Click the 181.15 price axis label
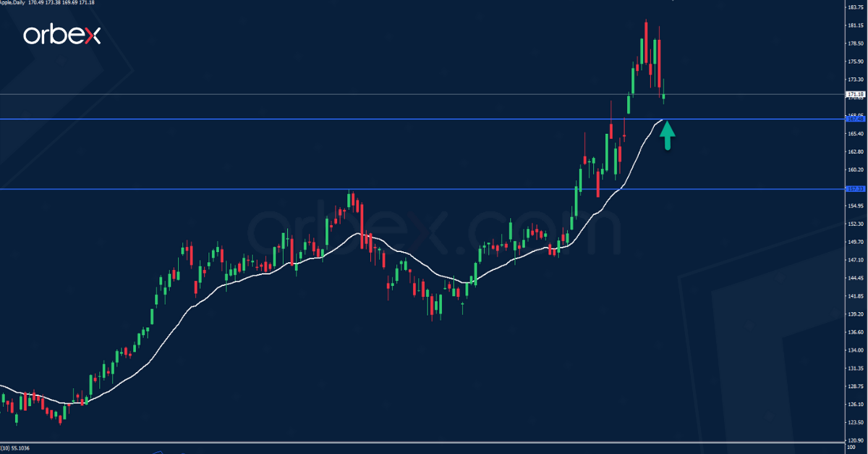Image resolution: width=868 pixels, height=454 pixels. point(857,25)
